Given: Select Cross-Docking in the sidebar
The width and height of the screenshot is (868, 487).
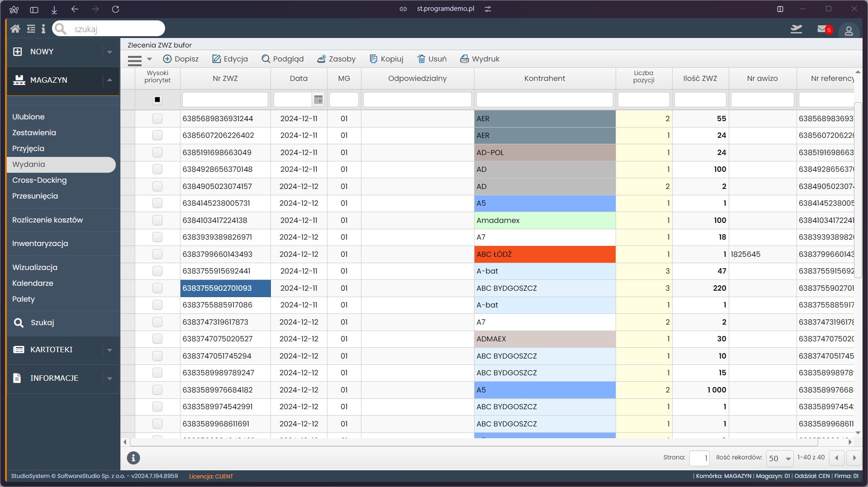Looking at the screenshot, I should pos(39,180).
